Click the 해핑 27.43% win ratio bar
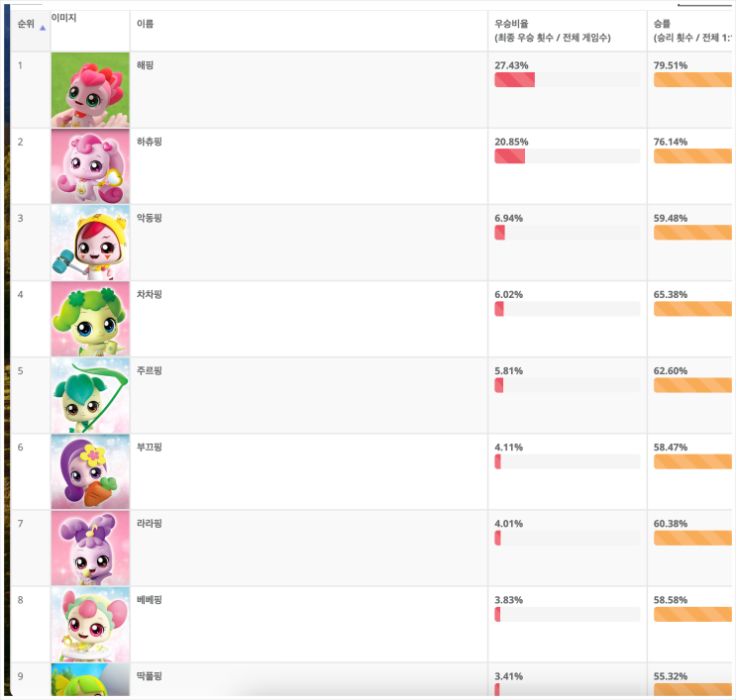This screenshot has width=736, height=700. [x=567, y=80]
